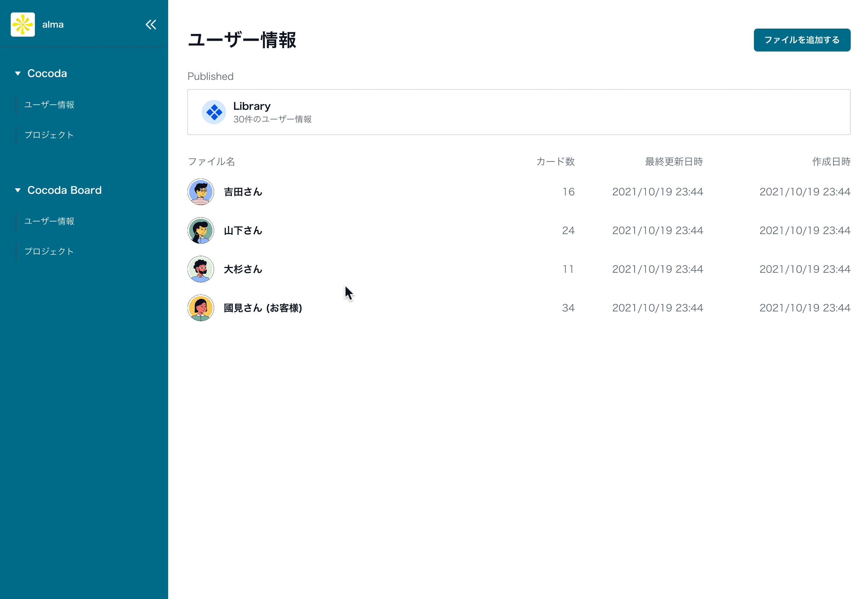Image resolution: width=868 pixels, height=599 pixels.
Task: Click the yellow alma workspace logo
Action: 23,25
